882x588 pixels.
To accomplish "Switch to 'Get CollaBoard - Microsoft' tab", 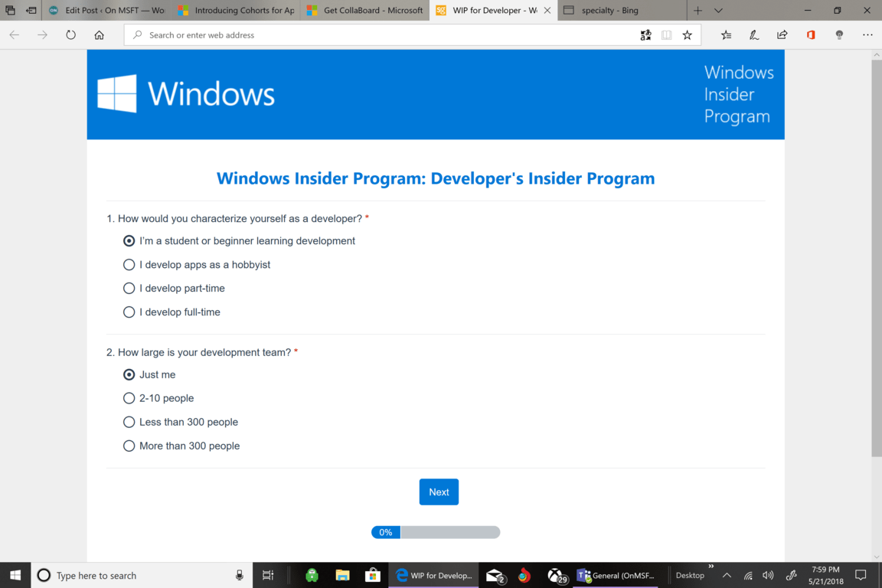I will click(x=364, y=10).
